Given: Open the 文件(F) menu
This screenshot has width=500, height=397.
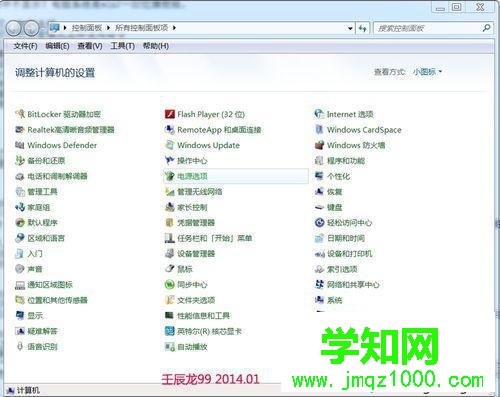Looking at the screenshot, I should click(x=25, y=46).
